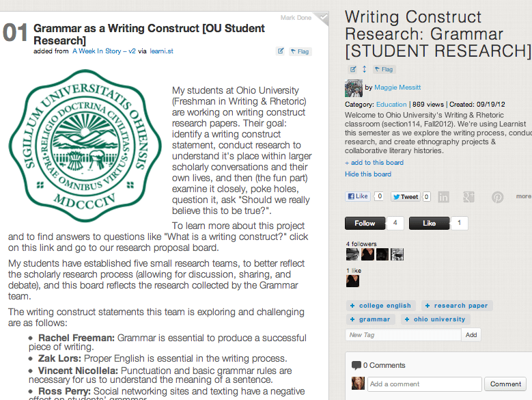Share the board on Google Plus
Viewport: 532px width, 400px height.
(x=469, y=197)
